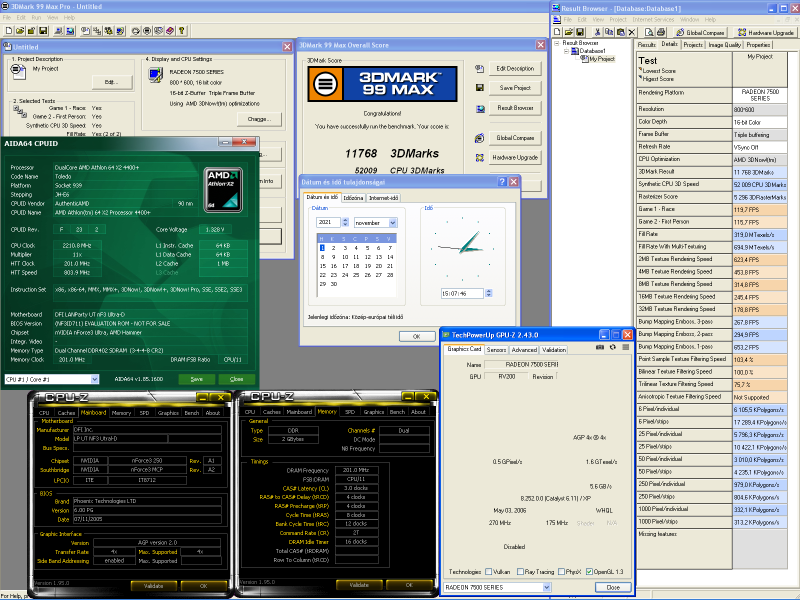Toggle OpenGL 1.3 checkbox in GPU-Z
Viewport: 800px width, 600px height.
point(590,572)
